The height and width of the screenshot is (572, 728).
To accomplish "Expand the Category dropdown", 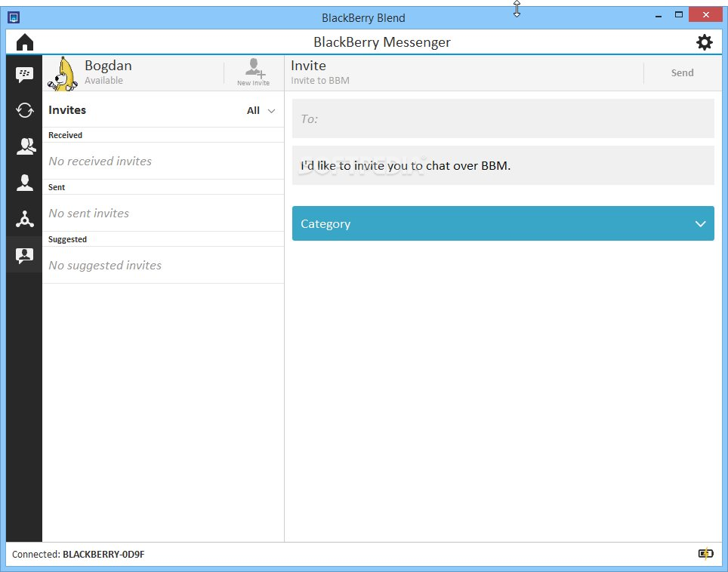I will [x=503, y=223].
